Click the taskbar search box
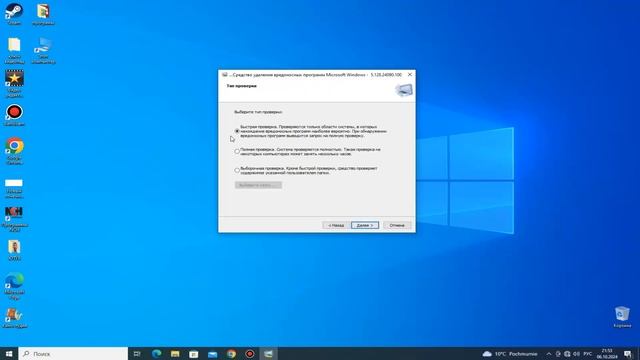The image size is (640, 360). 73,353
